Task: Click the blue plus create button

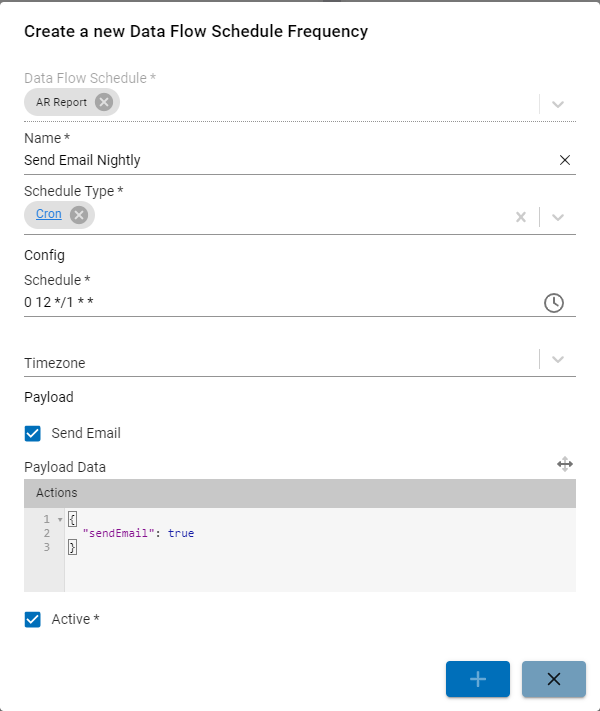Action: coord(478,679)
